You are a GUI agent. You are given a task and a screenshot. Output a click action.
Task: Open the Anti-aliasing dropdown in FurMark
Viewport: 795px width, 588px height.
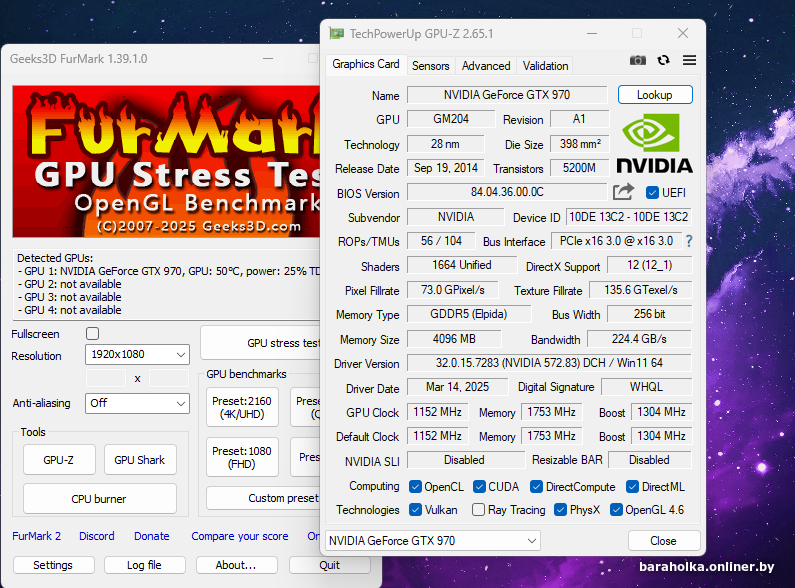[137, 403]
